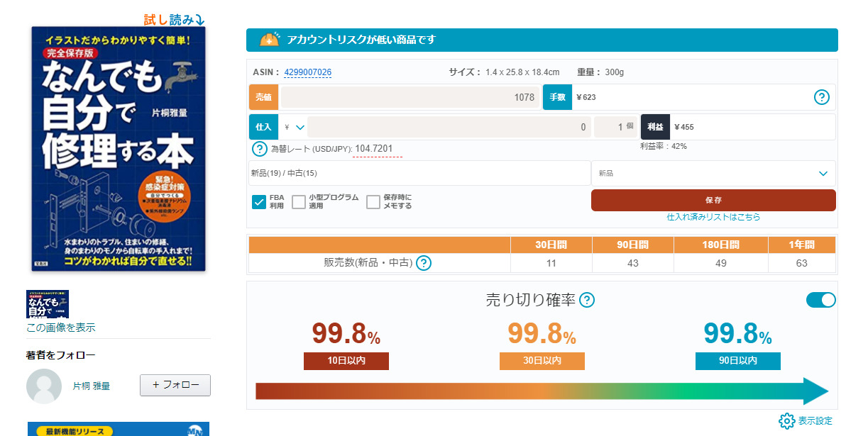
Task: Click the helmet icon in account risk banner
Action: 270,40
